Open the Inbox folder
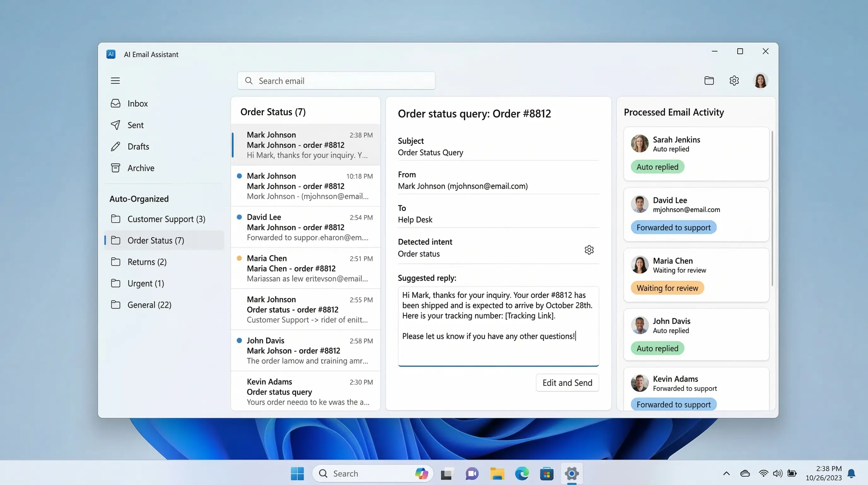 point(138,103)
